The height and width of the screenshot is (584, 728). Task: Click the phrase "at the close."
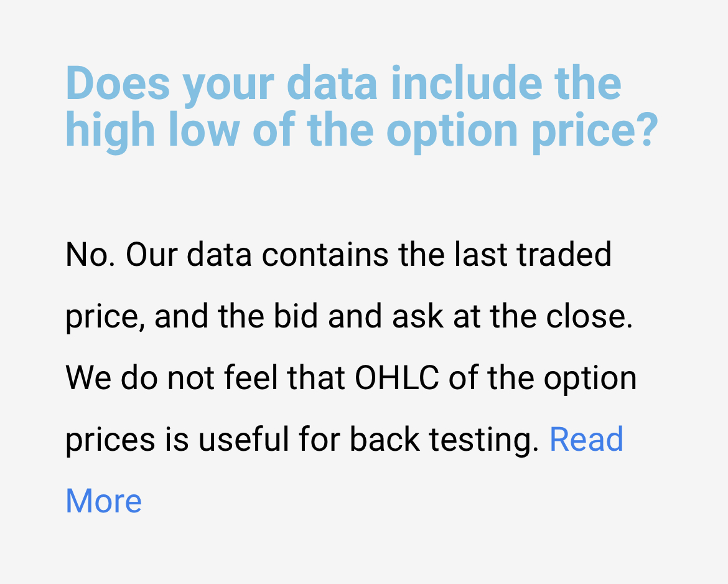pyautogui.click(x=543, y=316)
